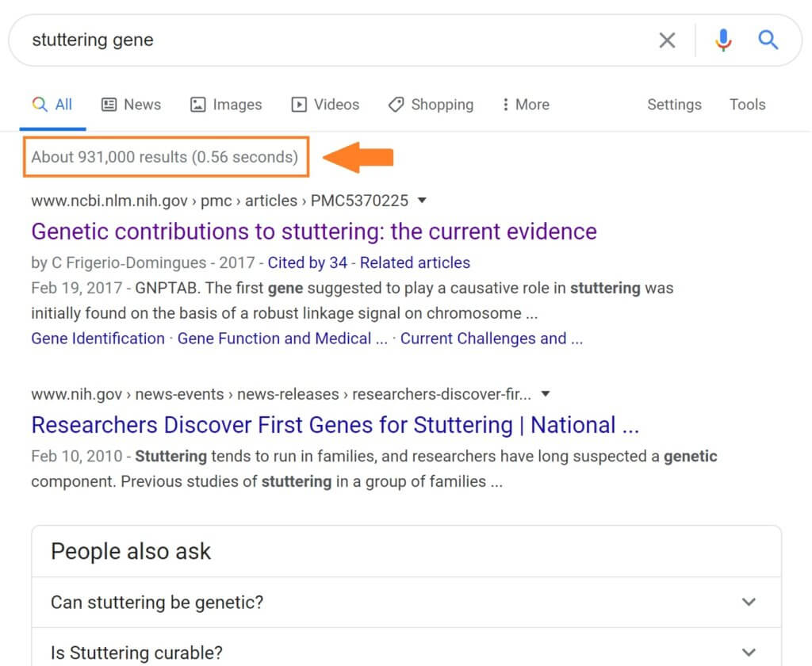Click the Images tab picture icon
Image resolution: width=812 pixels, height=666 pixels.
click(x=197, y=105)
